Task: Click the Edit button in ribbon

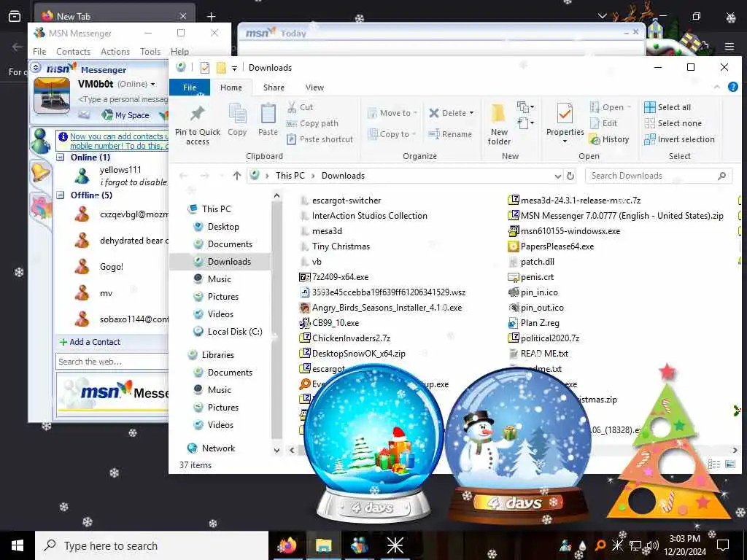Action: click(603, 123)
